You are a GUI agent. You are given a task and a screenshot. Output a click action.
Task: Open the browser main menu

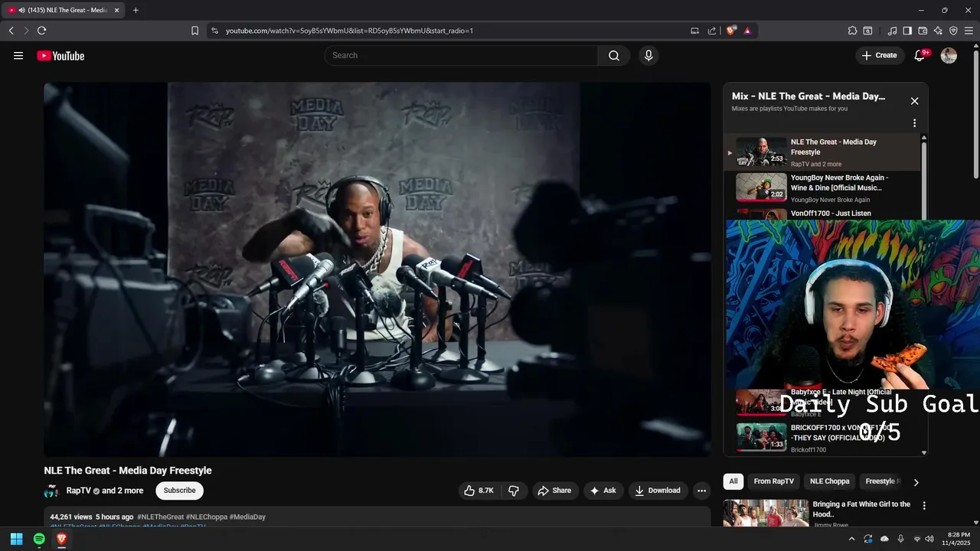point(969,31)
